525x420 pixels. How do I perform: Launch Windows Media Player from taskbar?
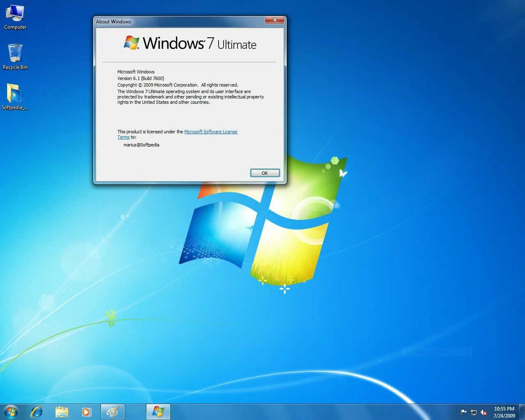pos(87,412)
